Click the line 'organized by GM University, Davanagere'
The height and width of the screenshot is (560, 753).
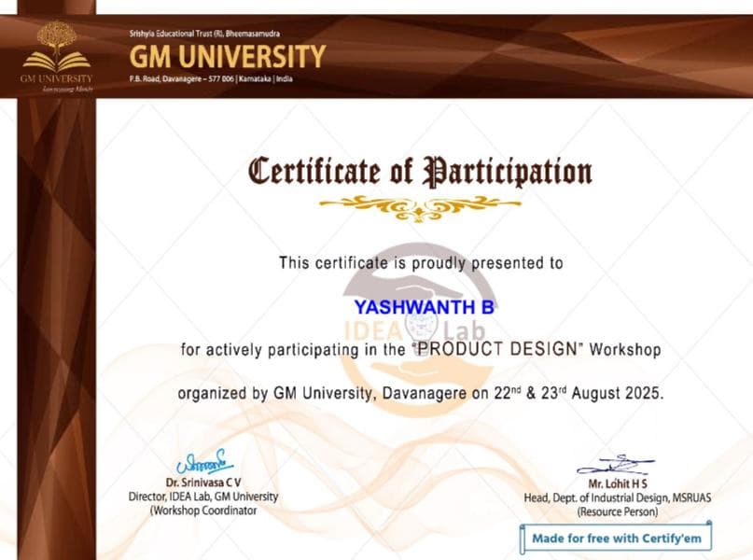pos(421,393)
